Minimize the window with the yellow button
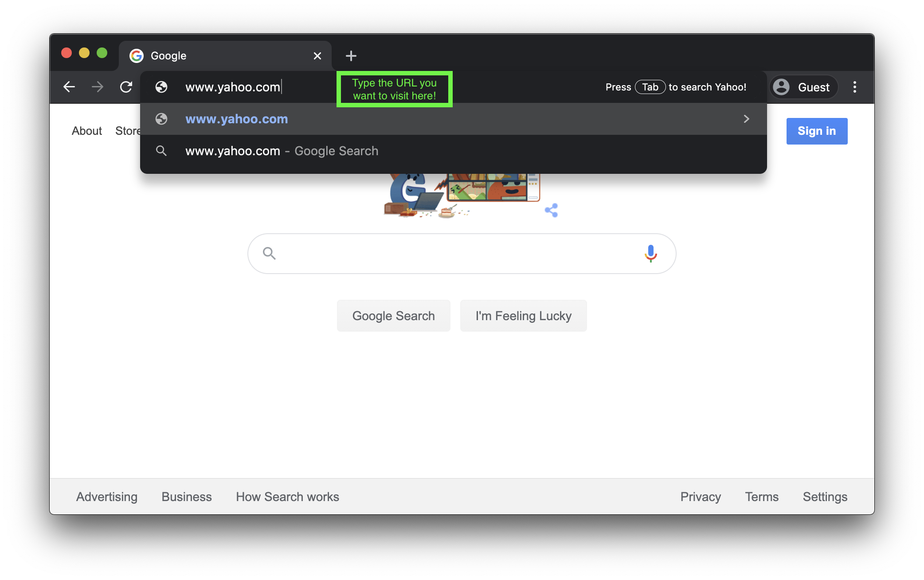The height and width of the screenshot is (580, 924). tap(84, 53)
